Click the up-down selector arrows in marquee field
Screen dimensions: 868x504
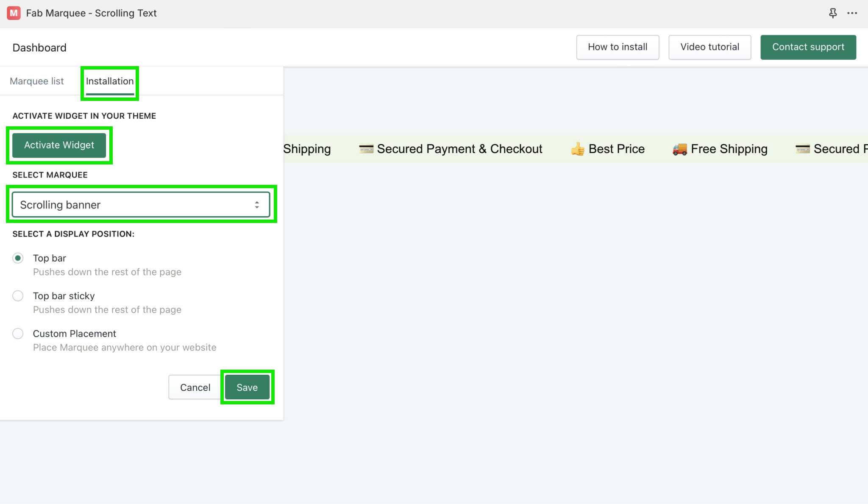(257, 204)
